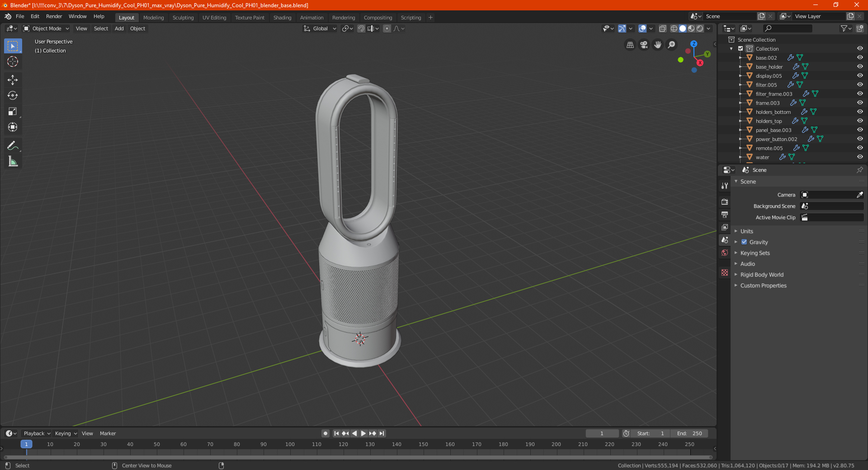The image size is (868, 470).
Task: Click the pan view hand icon
Action: point(658,45)
